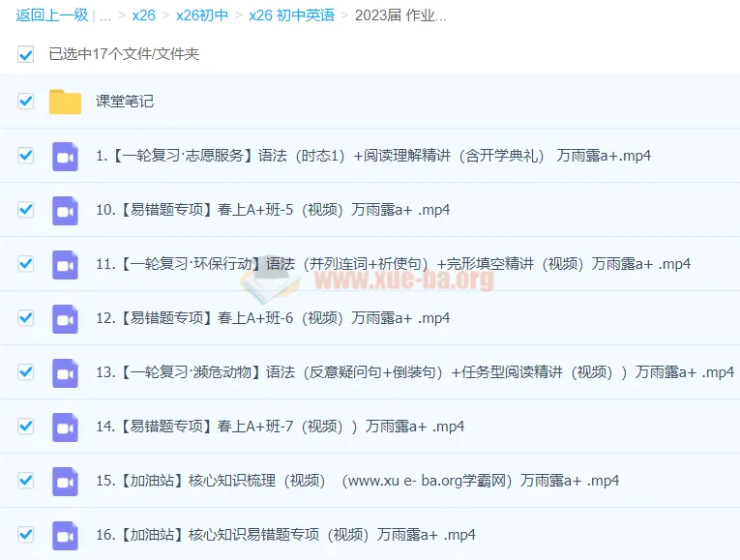The image size is (740, 560).
Task: Click video icon for file 10 春上A+班-5
Action: [x=65, y=210]
